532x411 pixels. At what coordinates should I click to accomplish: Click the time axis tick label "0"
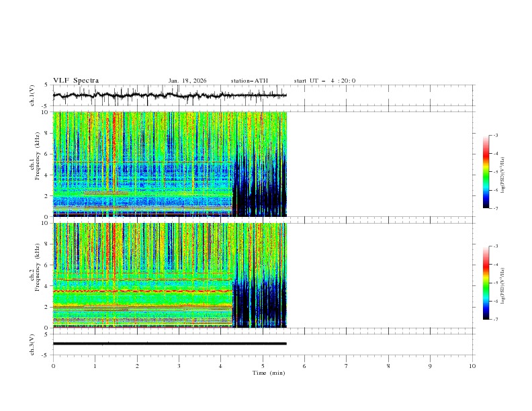pyautogui.click(x=53, y=366)
